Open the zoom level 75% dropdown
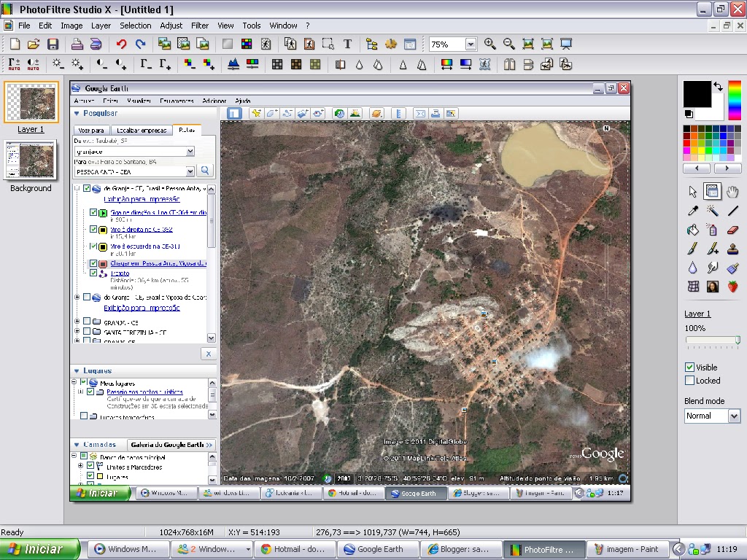This screenshot has height=560, width=747. tap(471, 44)
